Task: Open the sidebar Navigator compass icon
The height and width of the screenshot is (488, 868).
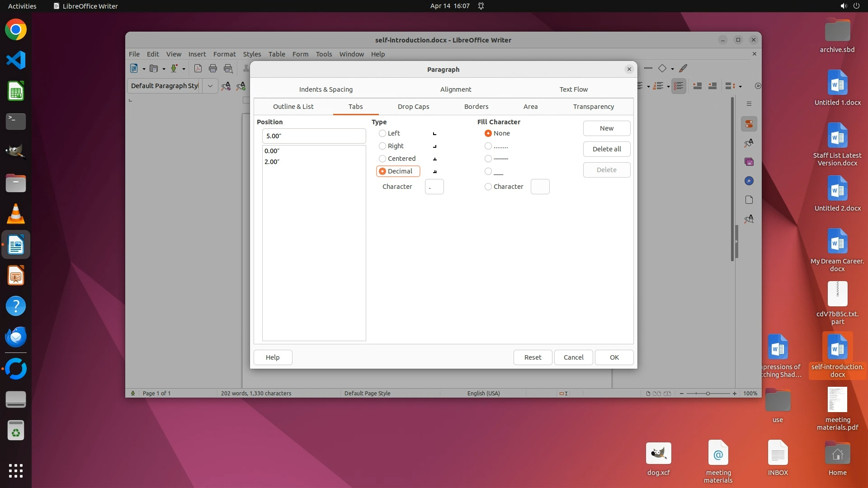Action: [x=749, y=181]
